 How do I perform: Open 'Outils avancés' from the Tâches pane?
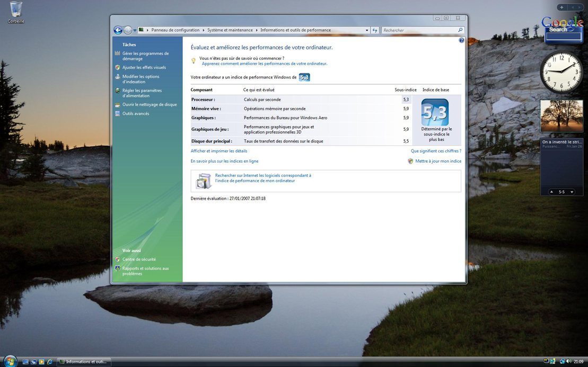coord(136,113)
